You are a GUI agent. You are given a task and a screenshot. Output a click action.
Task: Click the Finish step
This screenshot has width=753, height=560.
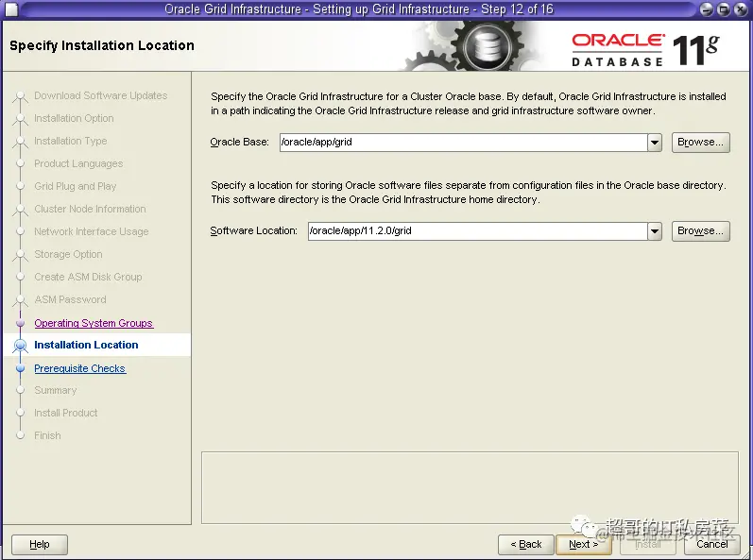(47, 435)
